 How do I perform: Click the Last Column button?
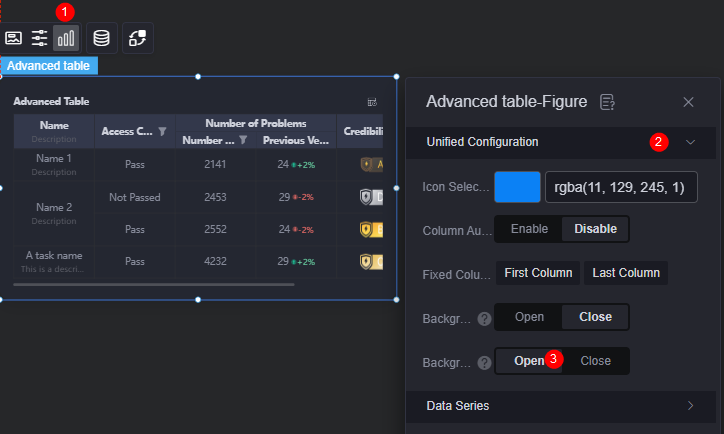pos(626,273)
